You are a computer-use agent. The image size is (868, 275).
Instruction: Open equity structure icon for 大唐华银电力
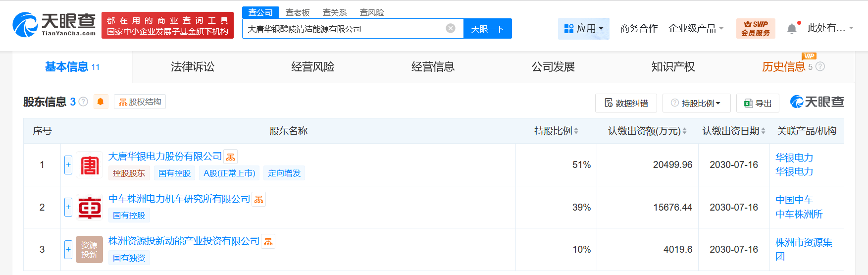(231, 157)
